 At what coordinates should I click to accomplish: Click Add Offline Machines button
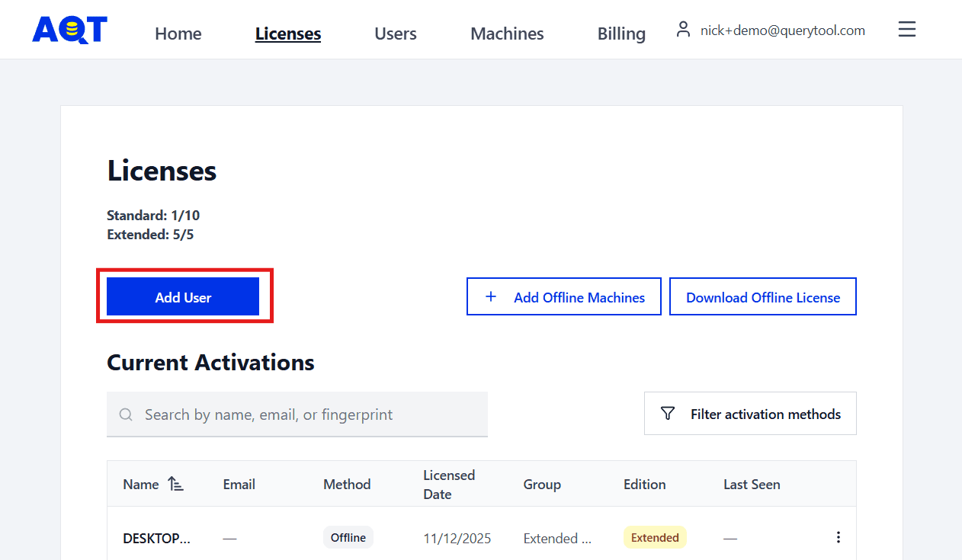564,296
